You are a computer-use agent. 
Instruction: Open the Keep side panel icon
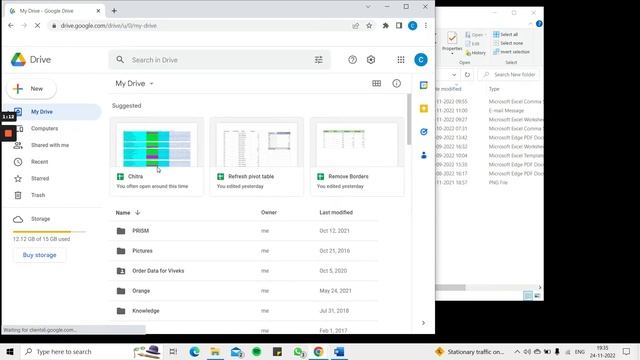coord(424,108)
